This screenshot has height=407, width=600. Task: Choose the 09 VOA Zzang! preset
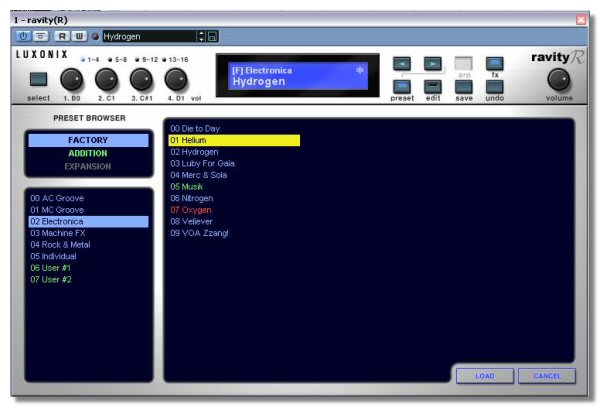tap(234, 233)
